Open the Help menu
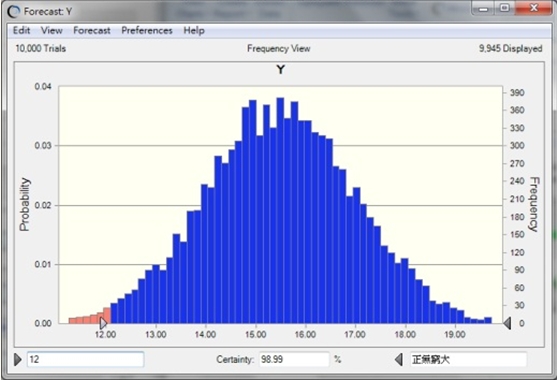 pyautogui.click(x=194, y=31)
